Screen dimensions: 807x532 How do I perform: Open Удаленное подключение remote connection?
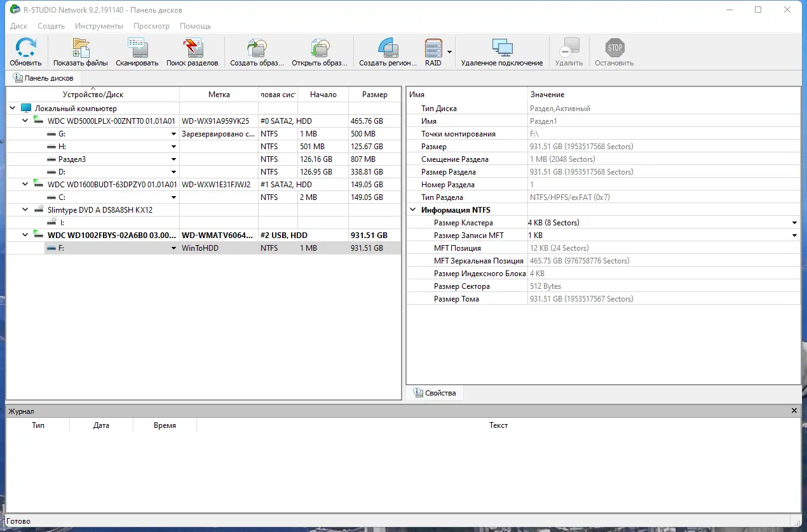(x=502, y=48)
